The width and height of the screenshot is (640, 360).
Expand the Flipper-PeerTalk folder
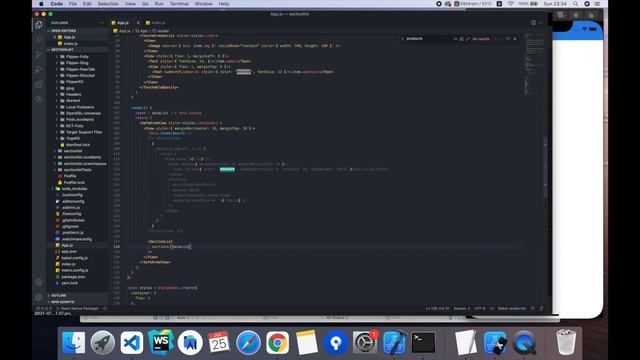coord(80,69)
